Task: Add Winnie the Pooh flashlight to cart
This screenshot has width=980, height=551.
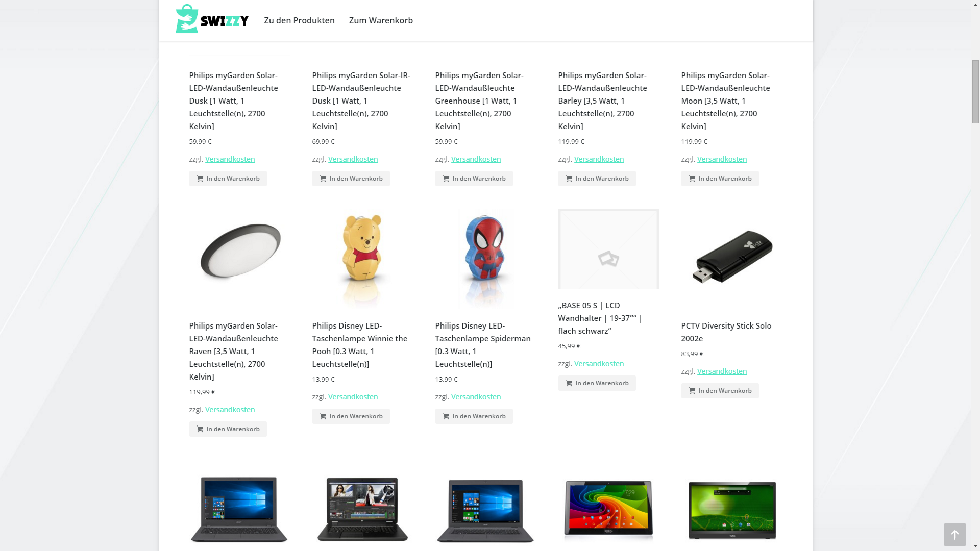Action: (x=351, y=416)
